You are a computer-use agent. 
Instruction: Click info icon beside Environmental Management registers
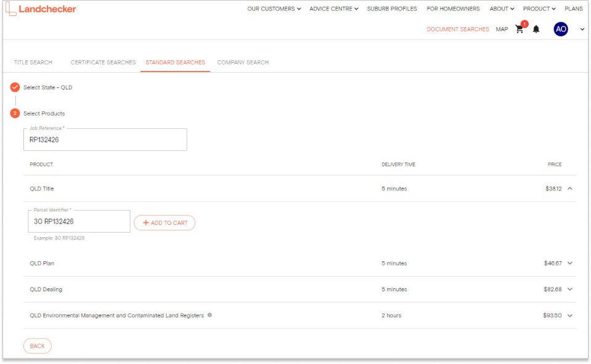[x=210, y=315]
